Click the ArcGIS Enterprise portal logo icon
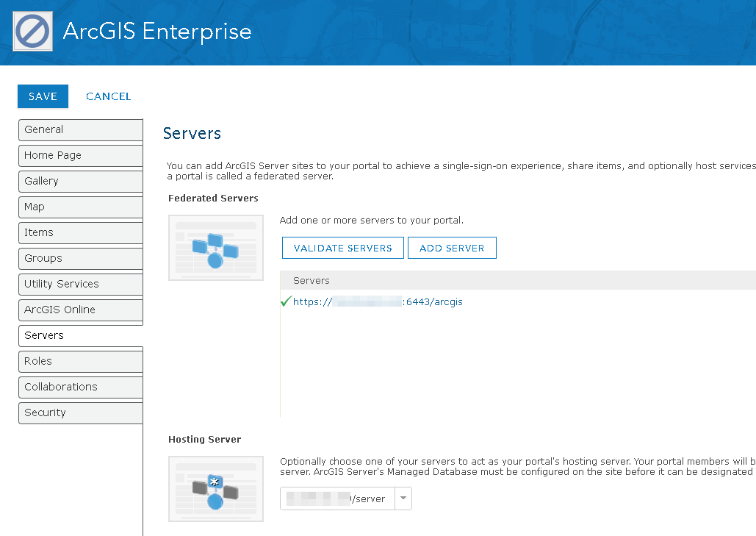Screen dimensions: 756x536 click(x=32, y=32)
